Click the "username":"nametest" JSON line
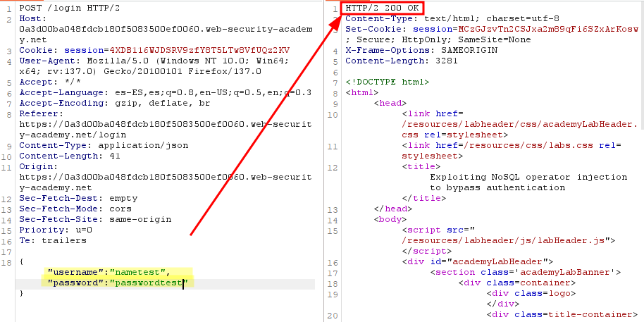 [x=109, y=272]
